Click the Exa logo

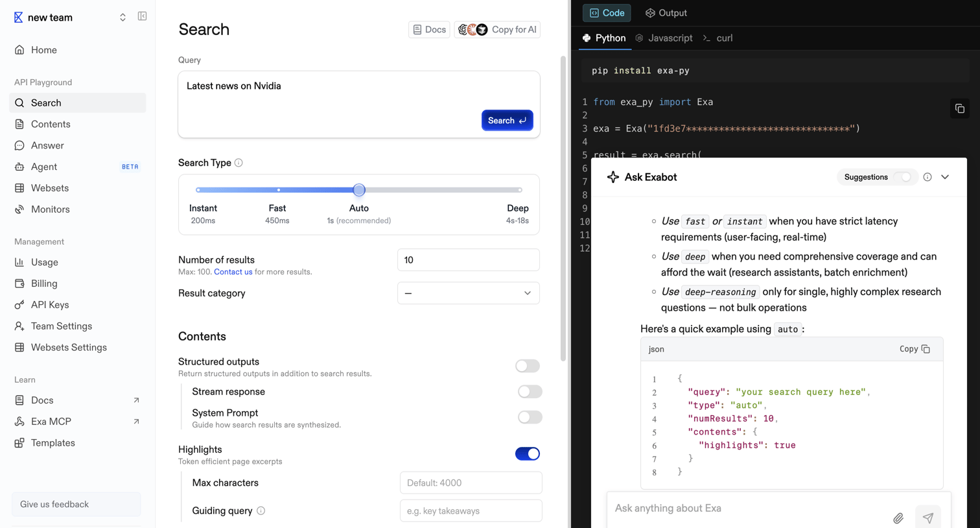(x=18, y=18)
